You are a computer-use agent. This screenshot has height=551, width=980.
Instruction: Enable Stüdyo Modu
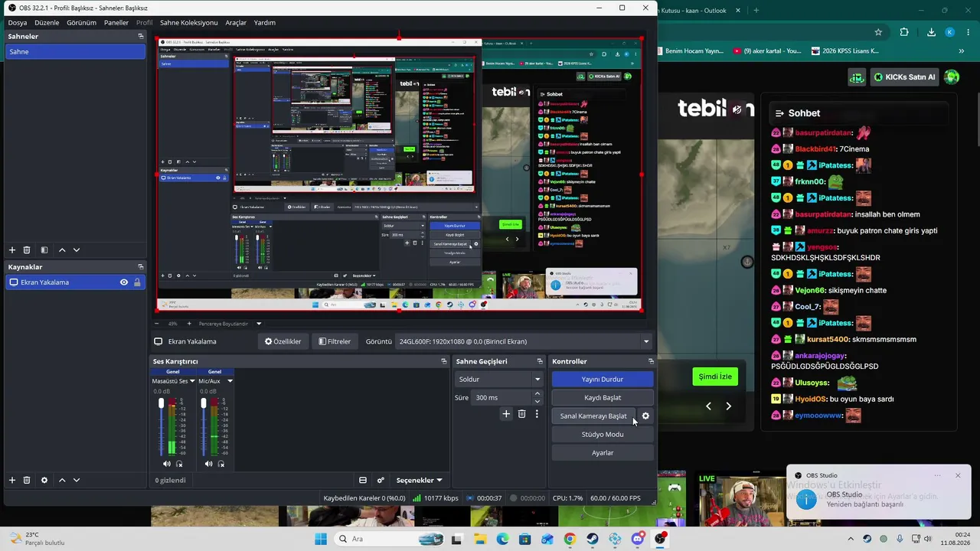(x=603, y=435)
